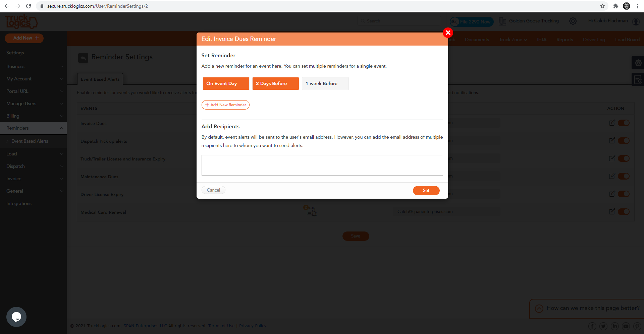Open the Chrome profile avatar
Screen dimensions: 644x334
(627, 6)
